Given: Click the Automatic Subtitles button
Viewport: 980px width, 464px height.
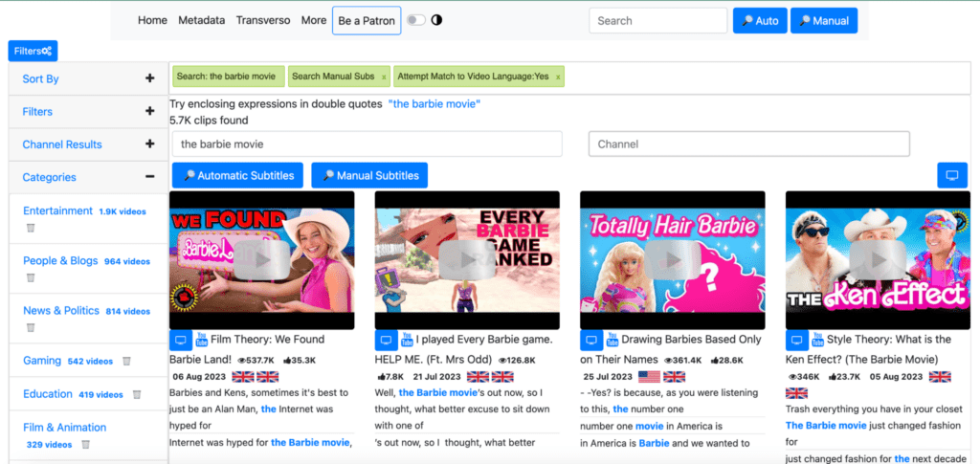Looking at the screenshot, I should click(x=238, y=175).
